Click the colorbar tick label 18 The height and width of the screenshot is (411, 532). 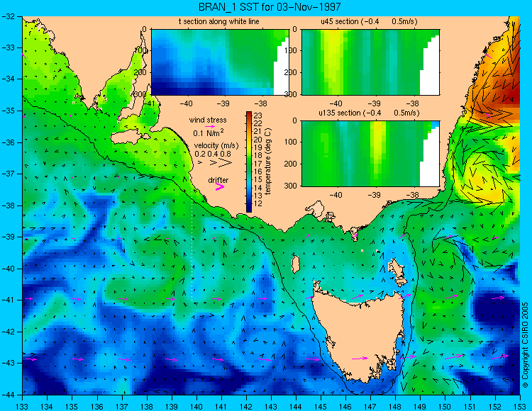coord(258,155)
